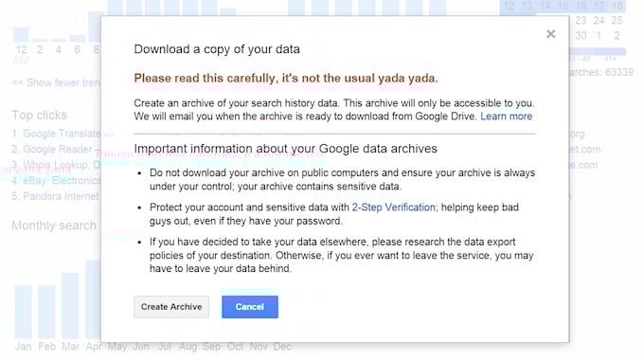Click the January bar in monthly chart

pos(24,312)
